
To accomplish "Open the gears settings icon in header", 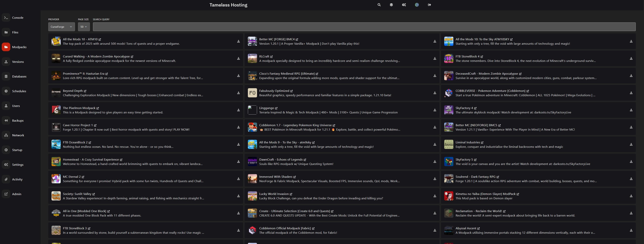I will [404, 5].
